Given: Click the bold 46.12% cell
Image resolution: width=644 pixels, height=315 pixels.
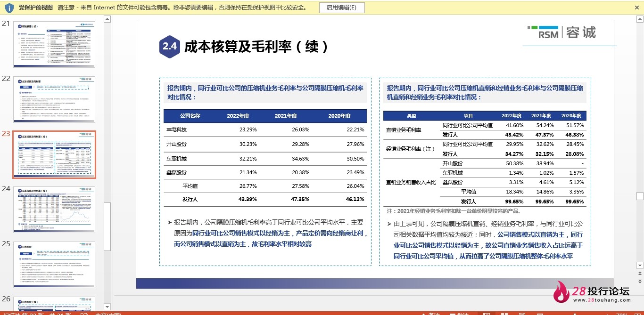Looking at the screenshot, I should click(x=355, y=199).
